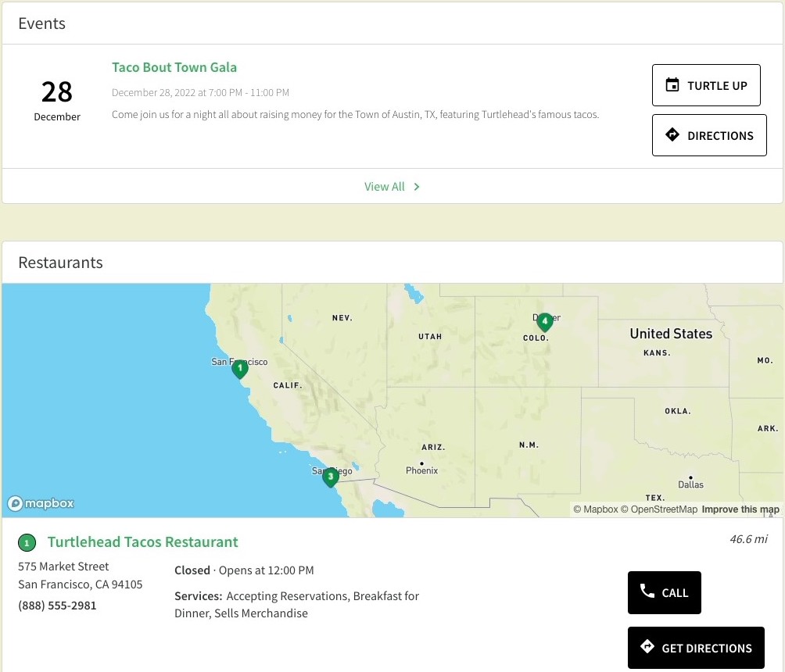785x672 pixels.
Task: Open the Taco Bout Town Gala event
Action: 174,67
